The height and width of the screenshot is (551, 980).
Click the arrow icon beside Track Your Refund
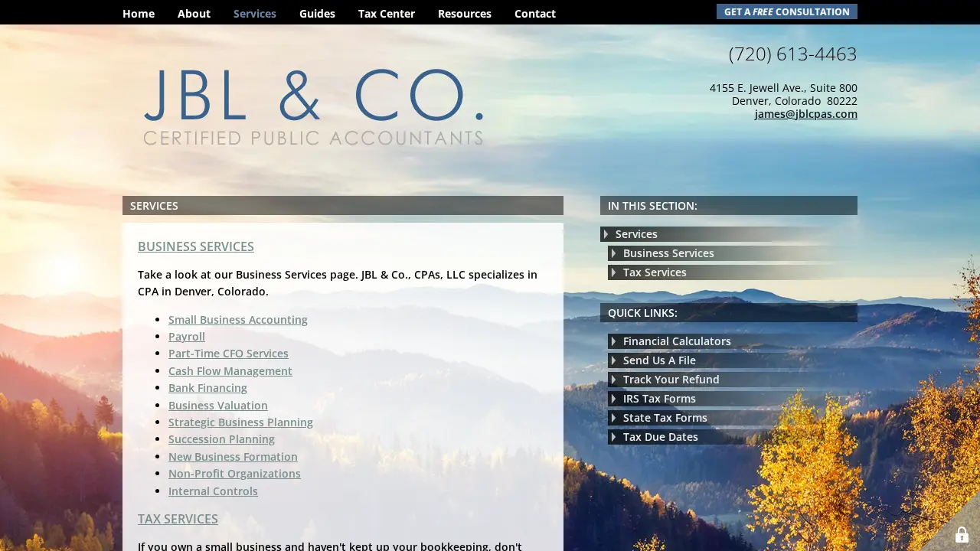(x=613, y=380)
